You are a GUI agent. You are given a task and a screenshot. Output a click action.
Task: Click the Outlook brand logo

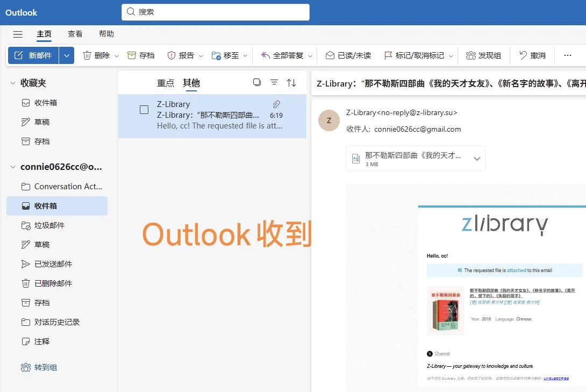point(22,13)
